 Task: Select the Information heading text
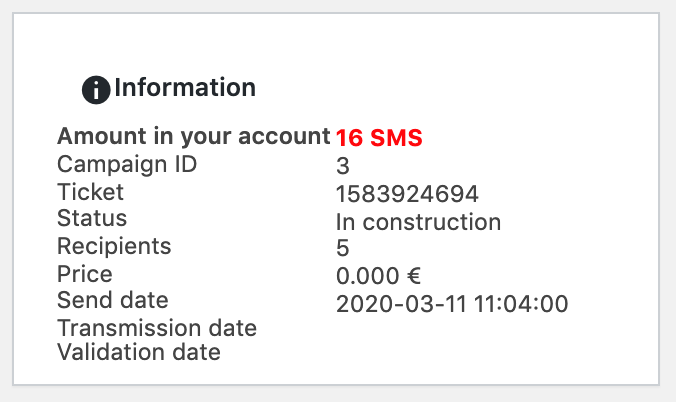pyautogui.click(x=185, y=88)
